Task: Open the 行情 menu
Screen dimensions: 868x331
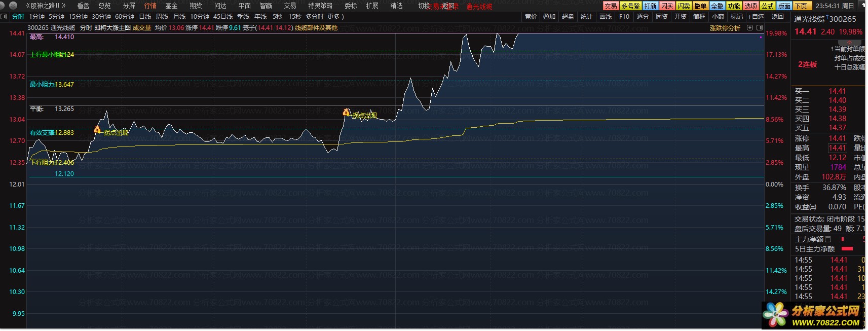Action: coord(150,6)
